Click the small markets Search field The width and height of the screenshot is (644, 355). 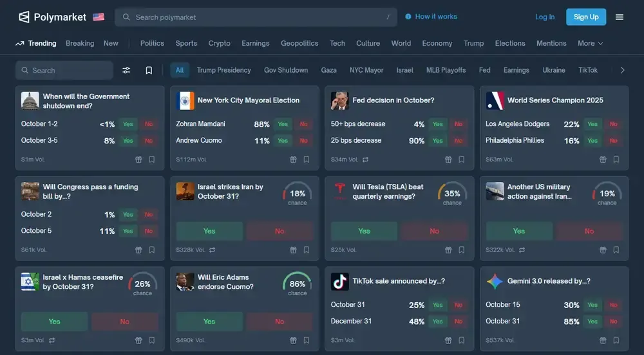[64, 71]
